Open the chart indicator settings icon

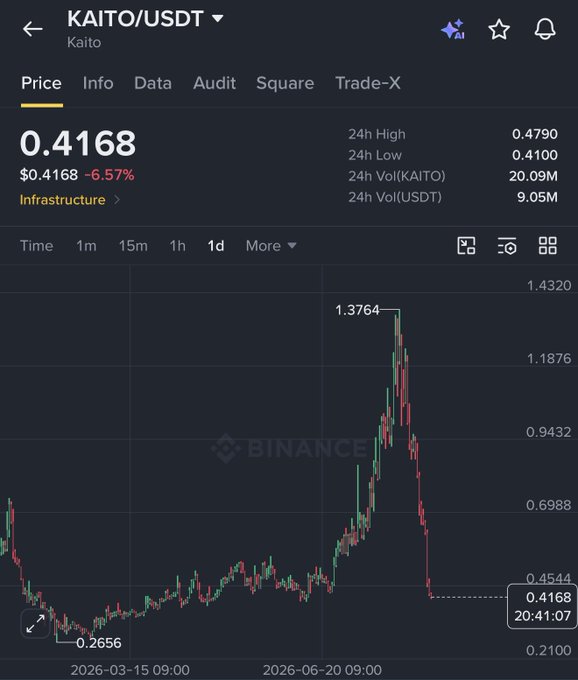coord(507,245)
